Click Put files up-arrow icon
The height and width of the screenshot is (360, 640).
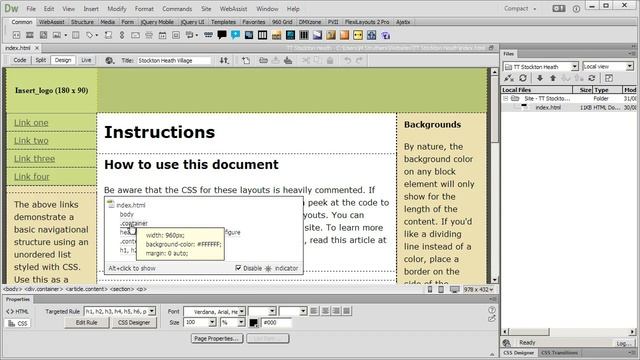pyautogui.click(x=553, y=78)
